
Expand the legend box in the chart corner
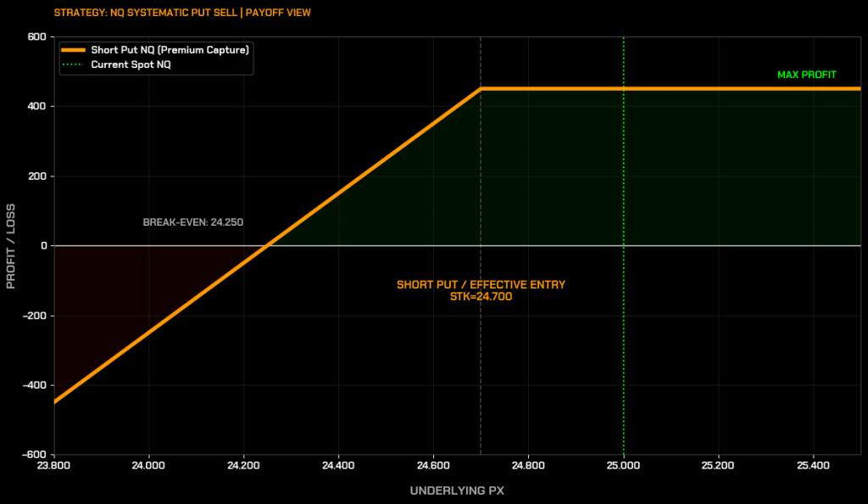coord(156,56)
